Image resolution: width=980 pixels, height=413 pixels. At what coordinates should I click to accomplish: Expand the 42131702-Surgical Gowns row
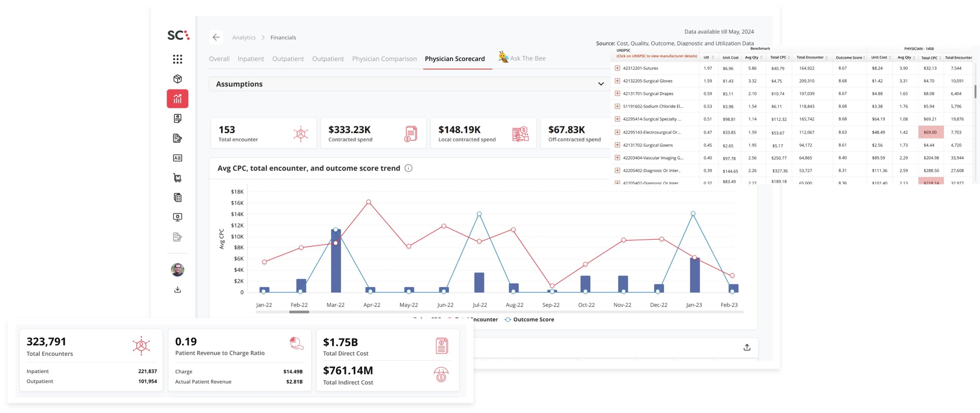tap(617, 145)
